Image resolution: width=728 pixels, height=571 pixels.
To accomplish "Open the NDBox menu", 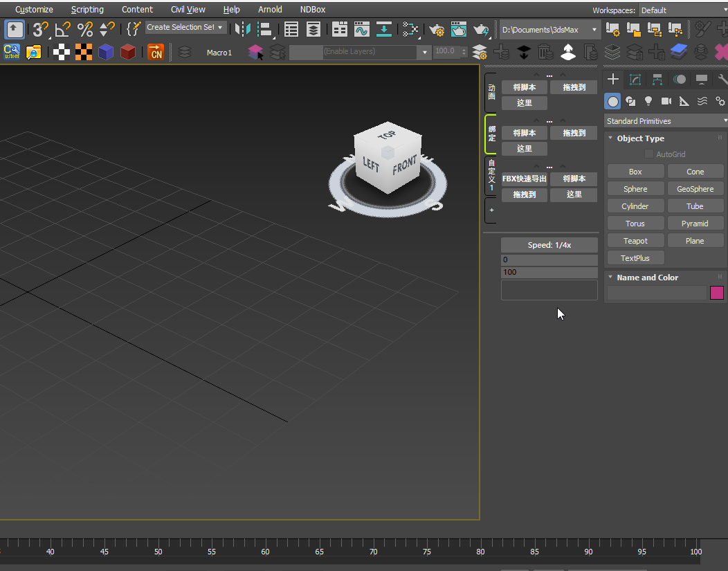I will pyautogui.click(x=313, y=9).
